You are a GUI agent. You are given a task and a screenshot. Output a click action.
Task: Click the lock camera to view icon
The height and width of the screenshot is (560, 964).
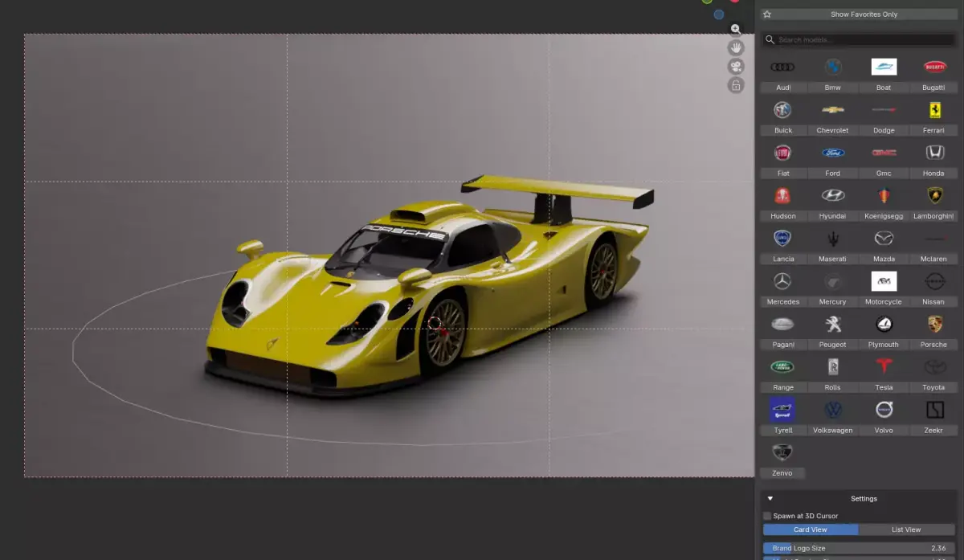736,85
